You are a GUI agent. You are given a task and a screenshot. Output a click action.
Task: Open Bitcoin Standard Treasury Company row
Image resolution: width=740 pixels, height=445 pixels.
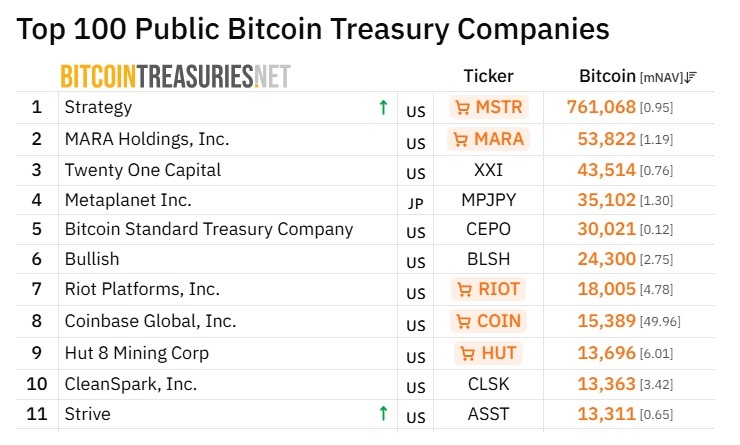pyautogui.click(x=208, y=229)
